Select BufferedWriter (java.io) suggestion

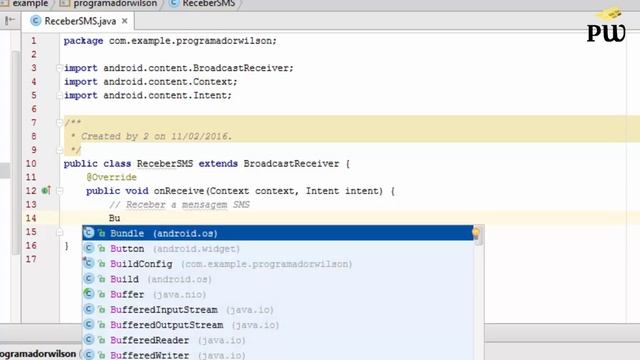coord(278,355)
